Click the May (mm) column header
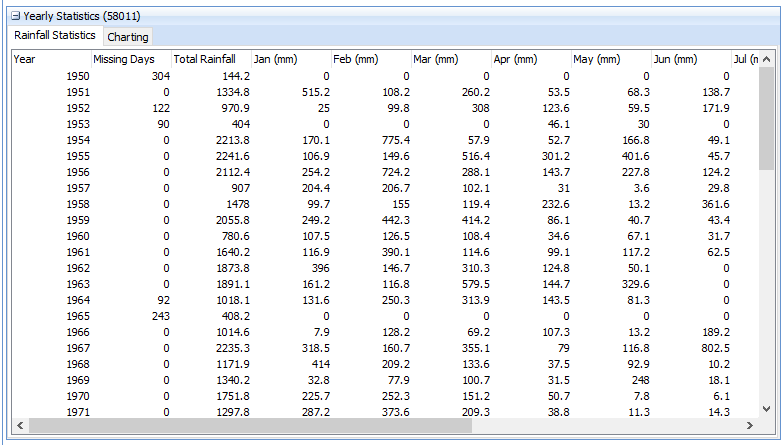781x445 pixels. click(611, 59)
